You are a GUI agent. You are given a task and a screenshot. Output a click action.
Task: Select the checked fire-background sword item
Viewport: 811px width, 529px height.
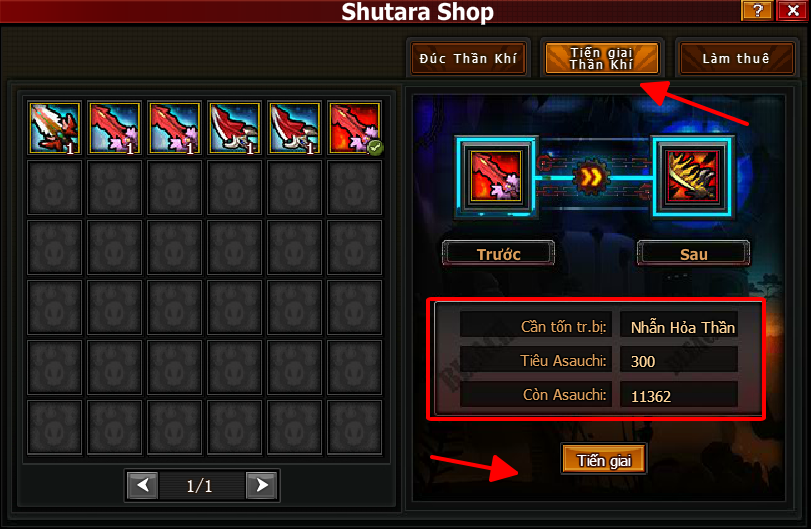coord(355,128)
